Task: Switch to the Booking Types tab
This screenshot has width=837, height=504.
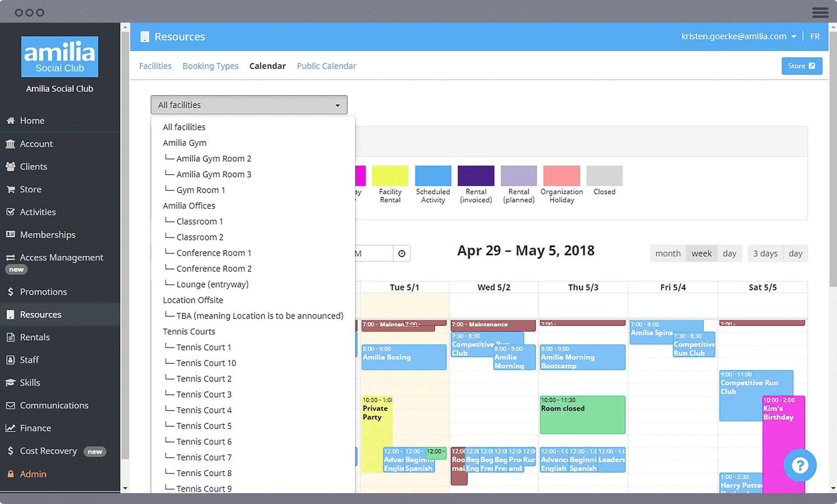Action: point(210,66)
